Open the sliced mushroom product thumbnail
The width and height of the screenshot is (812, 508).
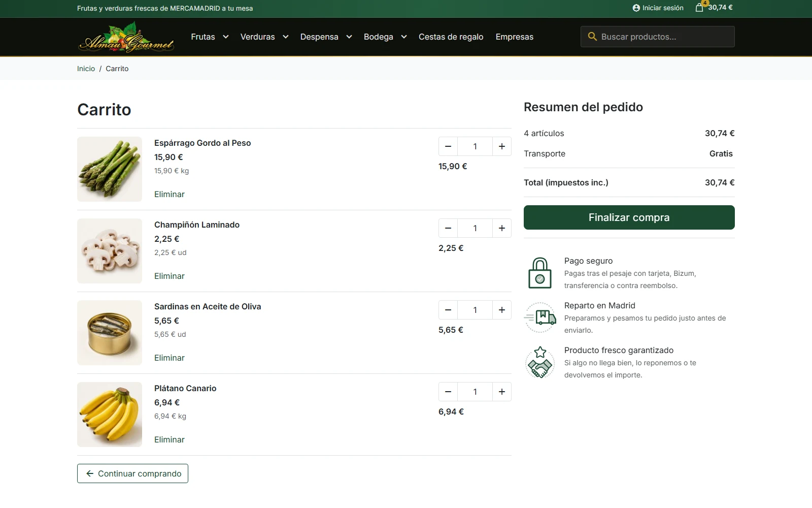click(110, 251)
